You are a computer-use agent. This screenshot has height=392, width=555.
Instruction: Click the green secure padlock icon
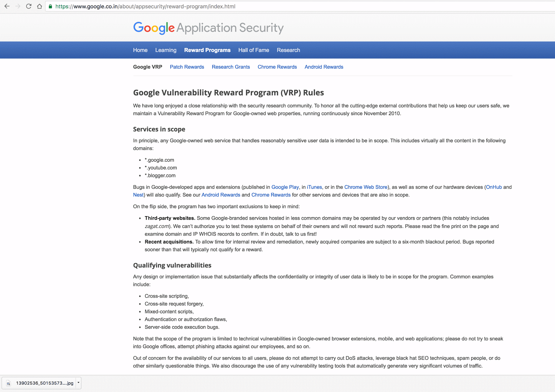[x=50, y=6]
